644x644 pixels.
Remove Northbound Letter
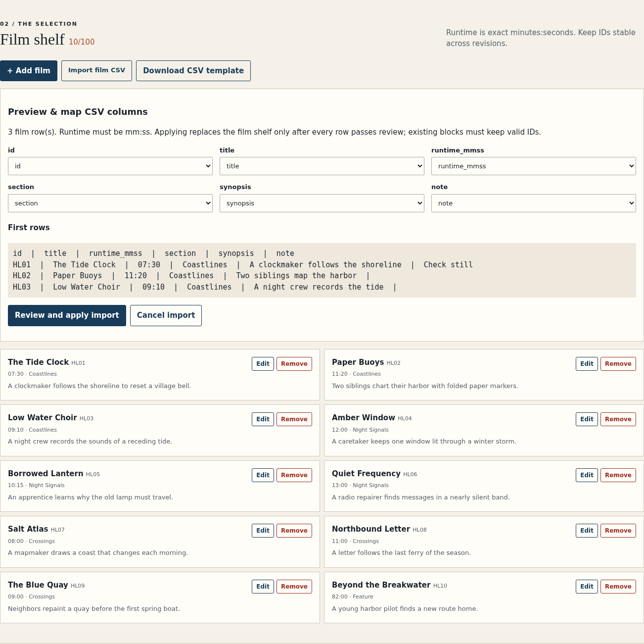click(x=618, y=531)
